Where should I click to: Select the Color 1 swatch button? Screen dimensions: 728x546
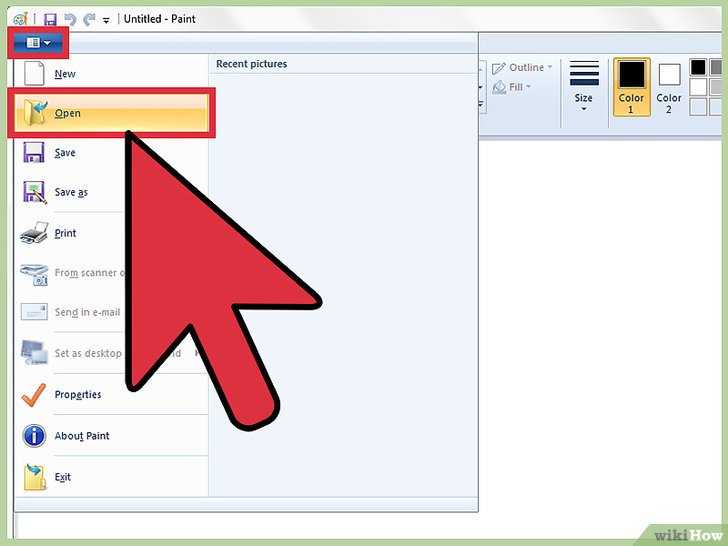coord(631,86)
